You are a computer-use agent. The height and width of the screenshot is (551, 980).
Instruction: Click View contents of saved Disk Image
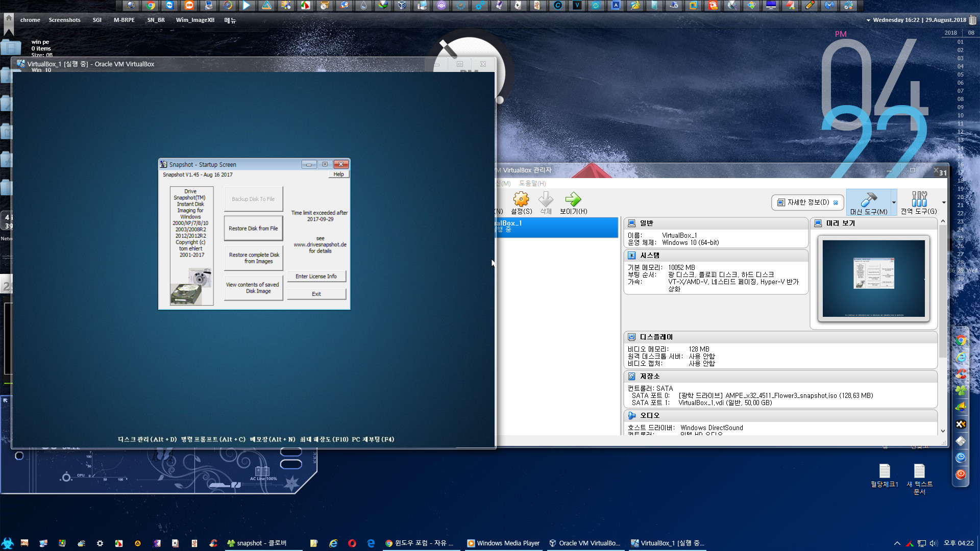253,288
